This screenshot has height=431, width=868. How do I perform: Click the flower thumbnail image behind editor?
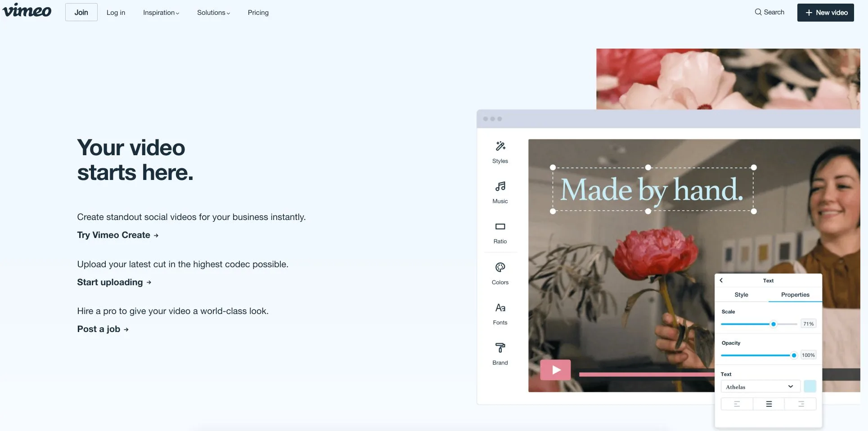[x=728, y=79]
